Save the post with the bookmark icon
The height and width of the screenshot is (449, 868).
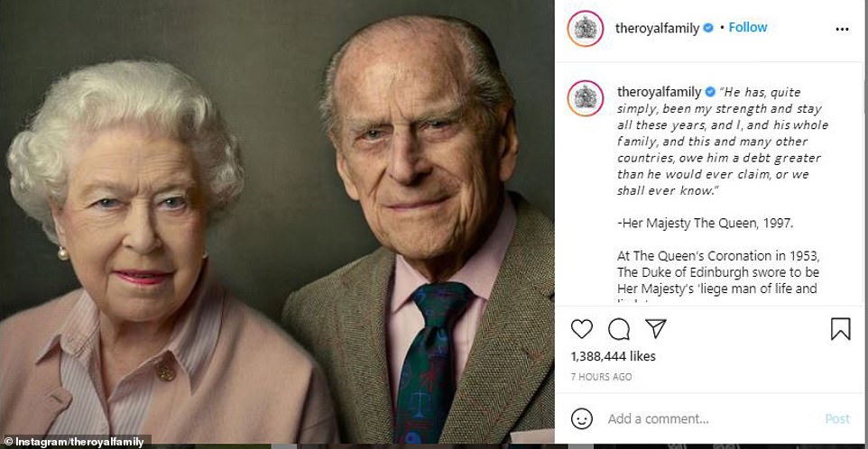click(840, 329)
